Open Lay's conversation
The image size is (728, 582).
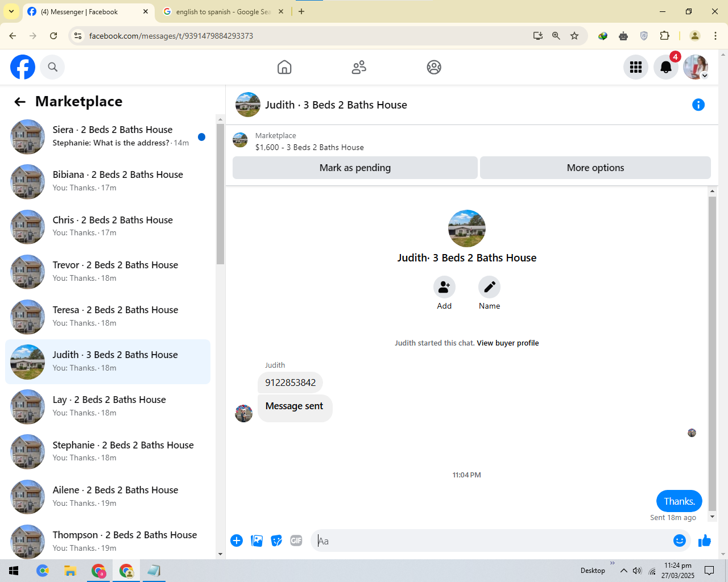click(x=108, y=406)
